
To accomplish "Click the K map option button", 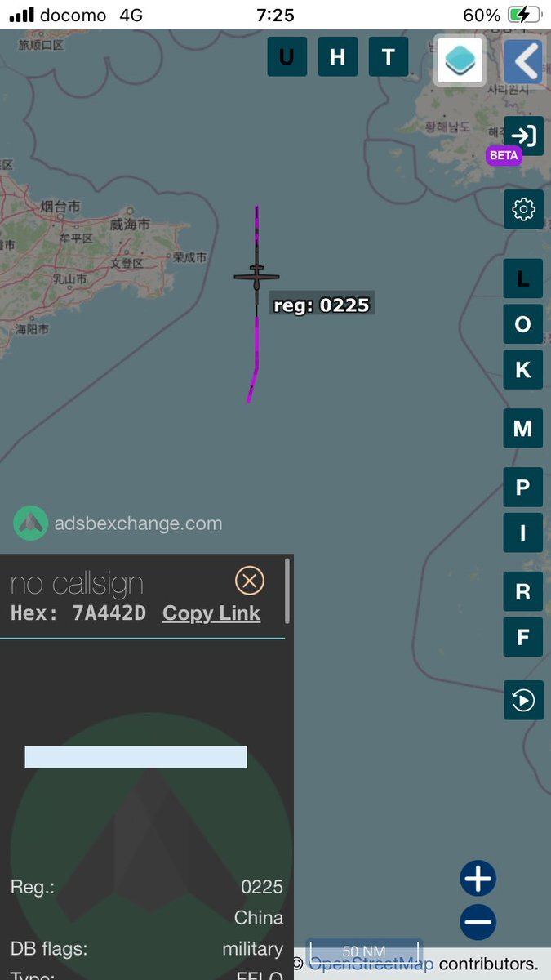I will (523, 370).
